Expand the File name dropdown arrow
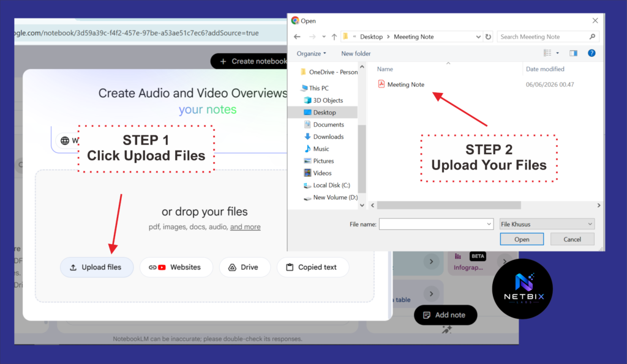 (489, 224)
